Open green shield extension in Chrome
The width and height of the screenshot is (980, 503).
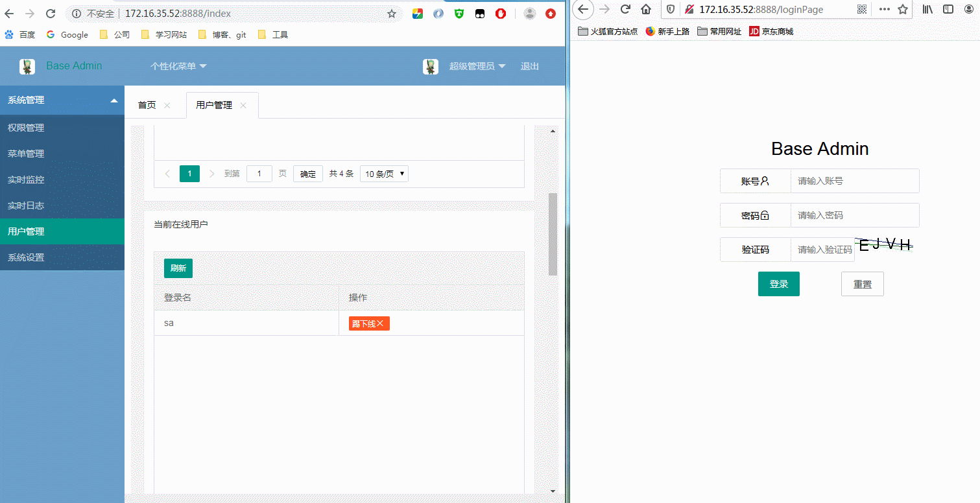[x=459, y=14]
